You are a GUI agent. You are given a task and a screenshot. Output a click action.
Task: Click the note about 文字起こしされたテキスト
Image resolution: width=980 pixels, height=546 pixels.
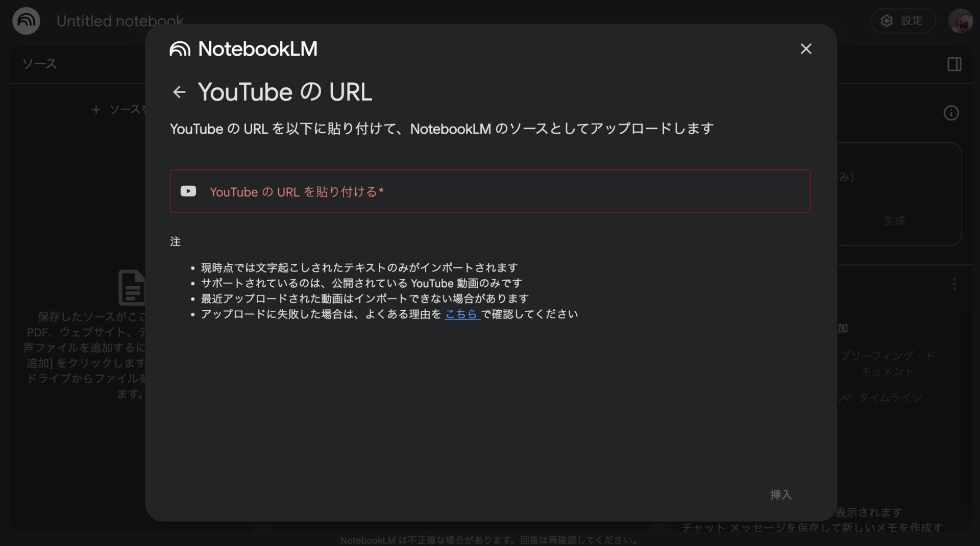point(359,267)
